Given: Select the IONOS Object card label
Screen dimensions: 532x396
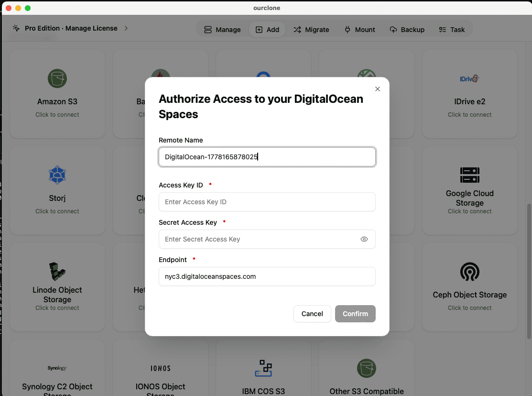Looking at the screenshot, I should pos(161,391).
